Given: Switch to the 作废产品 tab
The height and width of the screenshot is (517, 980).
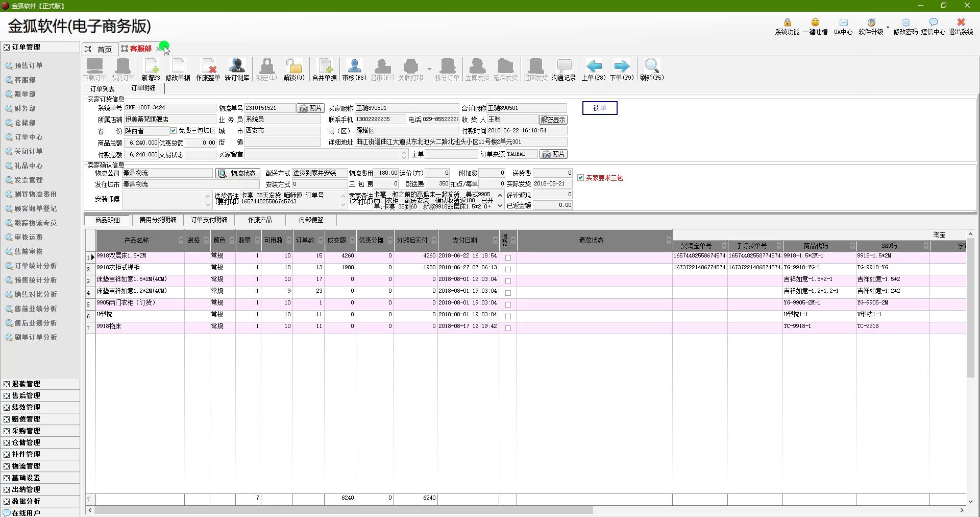Looking at the screenshot, I should coord(260,220).
